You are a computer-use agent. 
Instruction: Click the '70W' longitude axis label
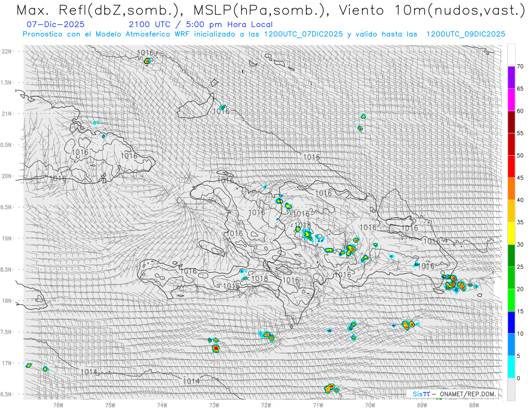pos(370,405)
